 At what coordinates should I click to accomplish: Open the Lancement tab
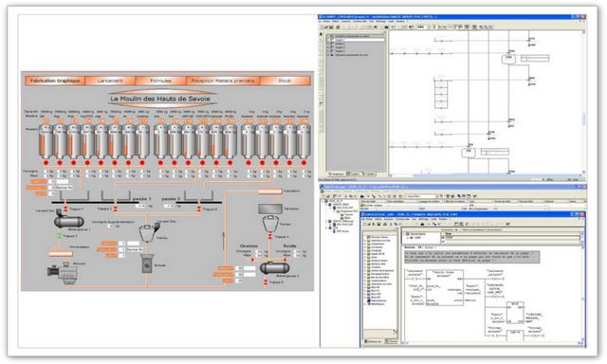(110, 81)
